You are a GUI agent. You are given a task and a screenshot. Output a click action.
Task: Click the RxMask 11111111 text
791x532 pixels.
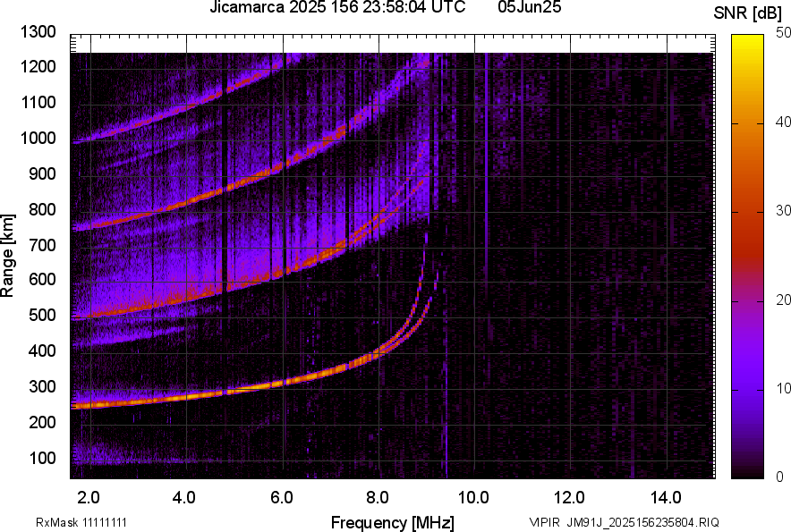(x=81, y=522)
